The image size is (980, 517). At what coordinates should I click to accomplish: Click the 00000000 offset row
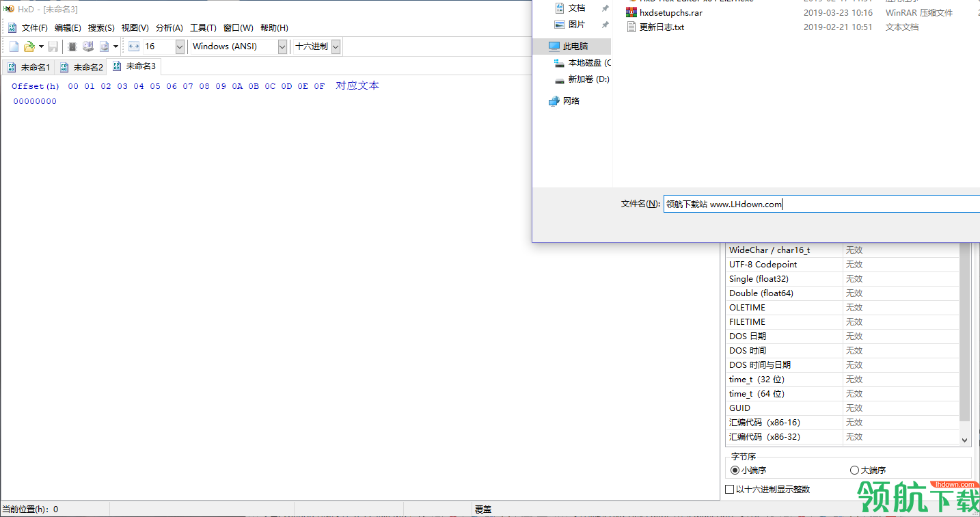click(35, 101)
